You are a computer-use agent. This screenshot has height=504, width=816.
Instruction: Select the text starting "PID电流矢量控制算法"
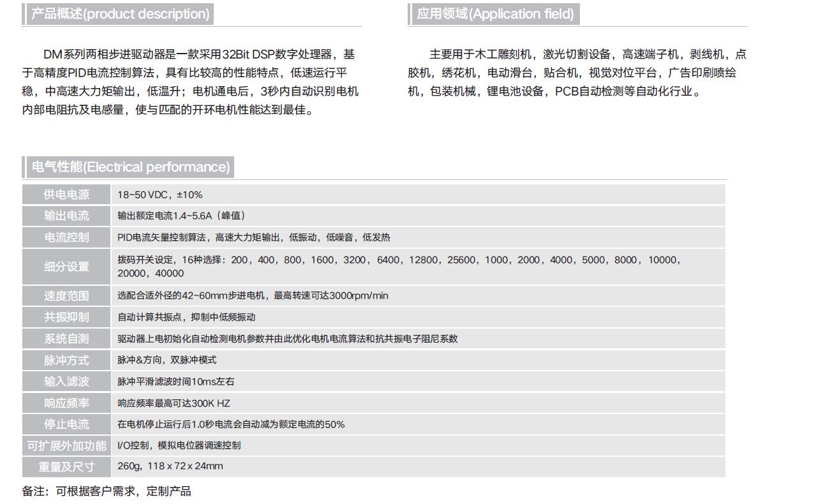pyautogui.click(x=254, y=237)
